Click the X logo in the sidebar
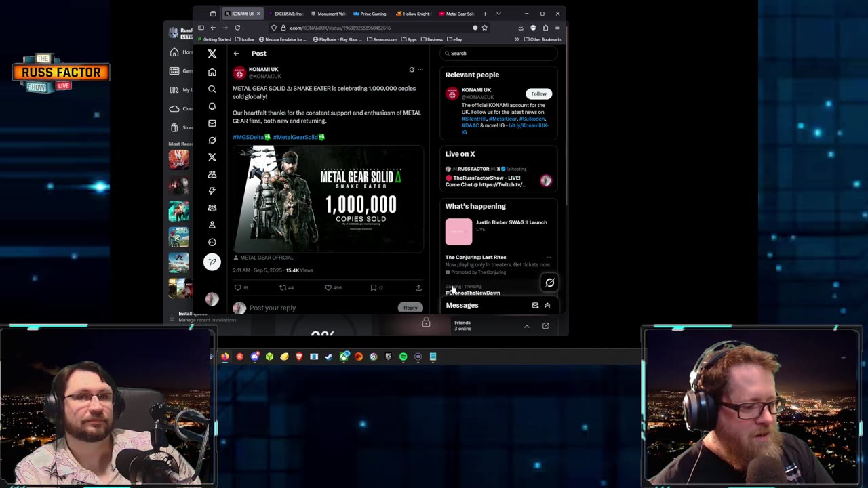 [x=212, y=54]
